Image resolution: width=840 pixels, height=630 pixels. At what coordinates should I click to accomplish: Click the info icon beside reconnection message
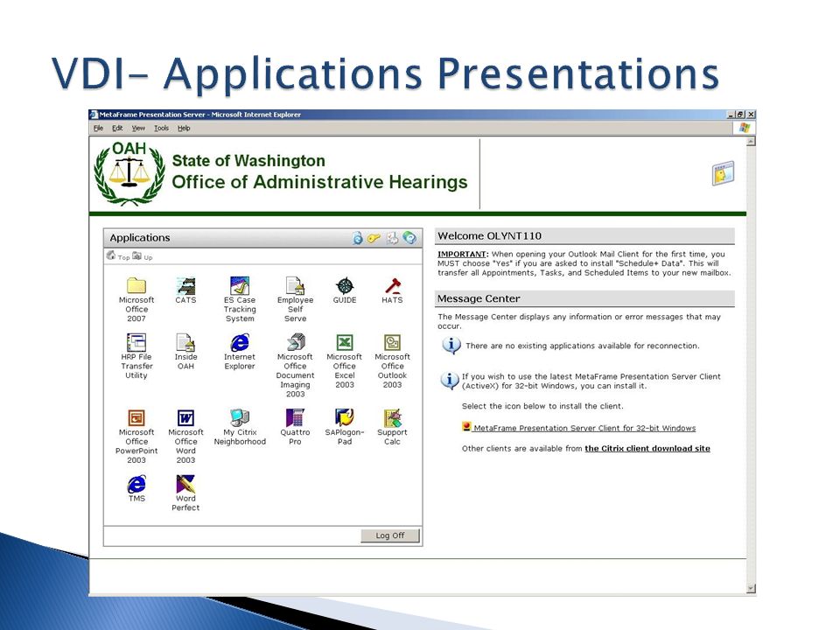pyautogui.click(x=451, y=346)
